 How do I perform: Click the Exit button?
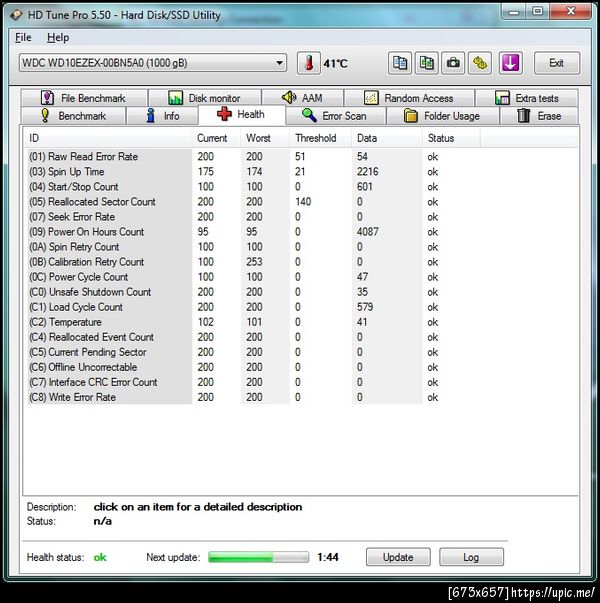[x=557, y=63]
